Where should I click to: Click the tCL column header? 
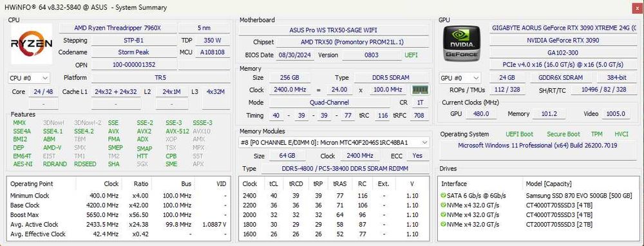point(273,184)
